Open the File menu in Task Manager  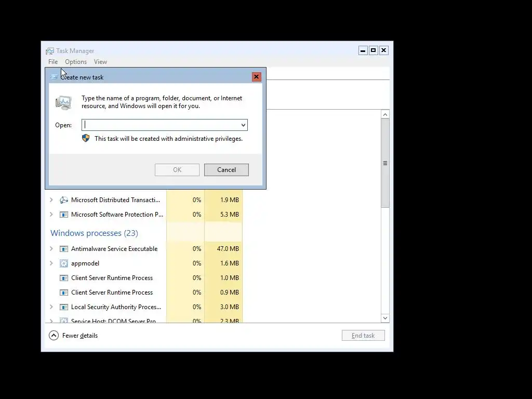[x=53, y=62]
